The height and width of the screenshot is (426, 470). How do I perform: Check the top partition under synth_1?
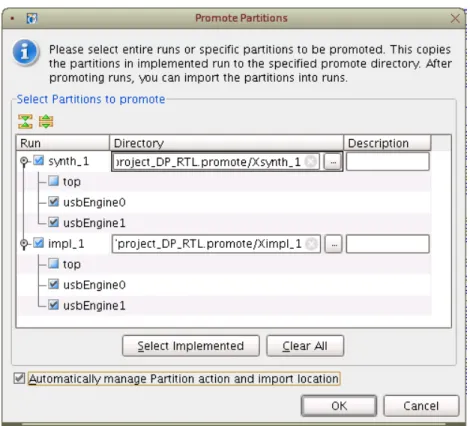click(53, 181)
